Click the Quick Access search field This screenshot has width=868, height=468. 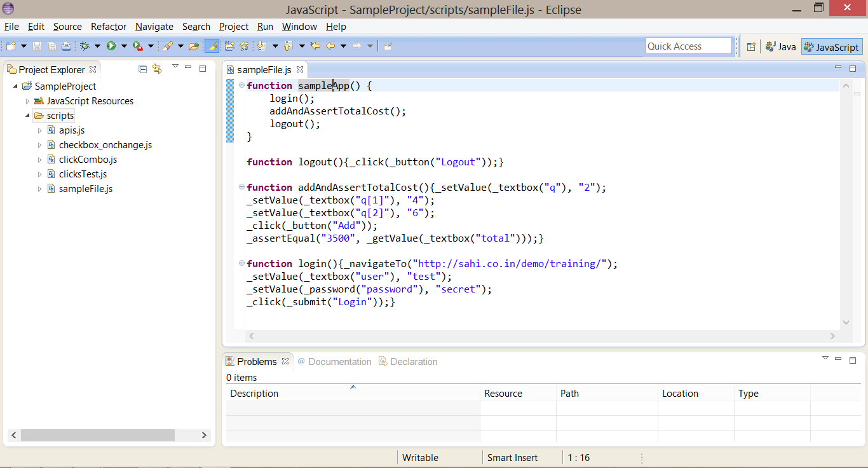click(x=688, y=46)
